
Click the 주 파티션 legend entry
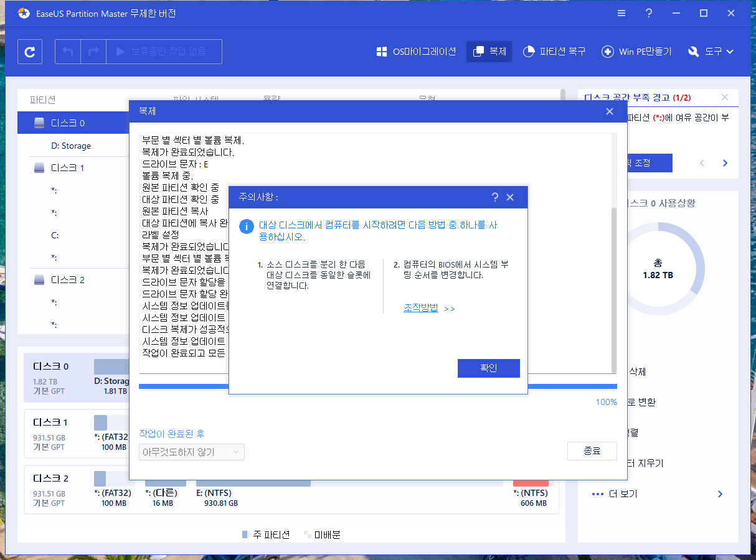266,534
